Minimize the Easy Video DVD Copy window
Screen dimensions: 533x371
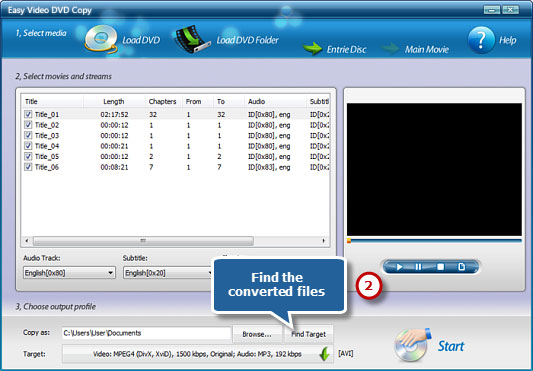click(x=492, y=10)
